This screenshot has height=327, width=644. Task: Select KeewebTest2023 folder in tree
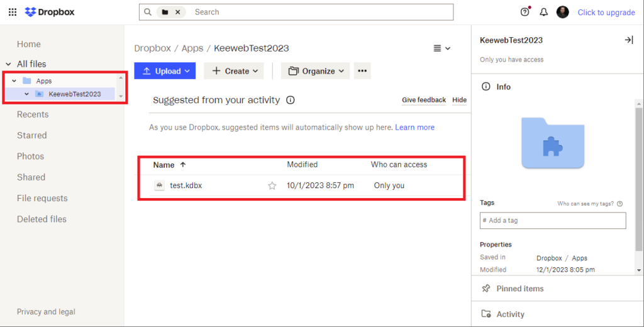coord(74,94)
